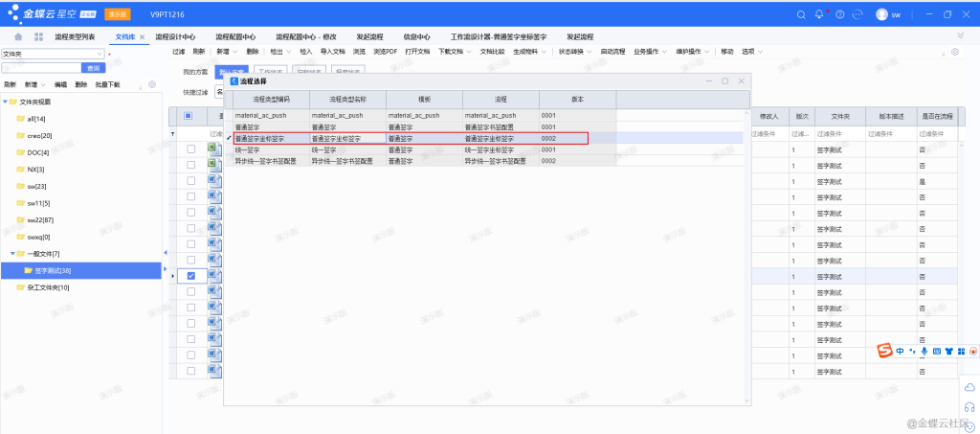
Task: Collapse the left panel splitter arrow
Action: (x=165, y=252)
